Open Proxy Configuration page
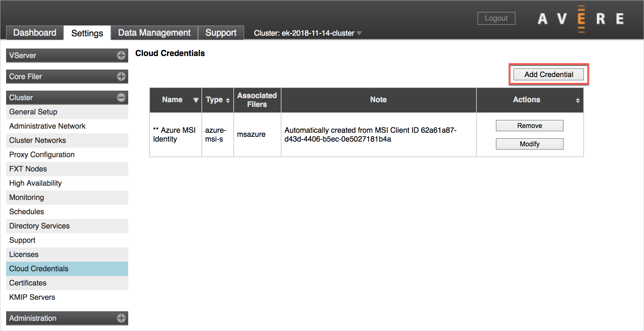Viewport: 644px width, 331px height. [67, 155]
